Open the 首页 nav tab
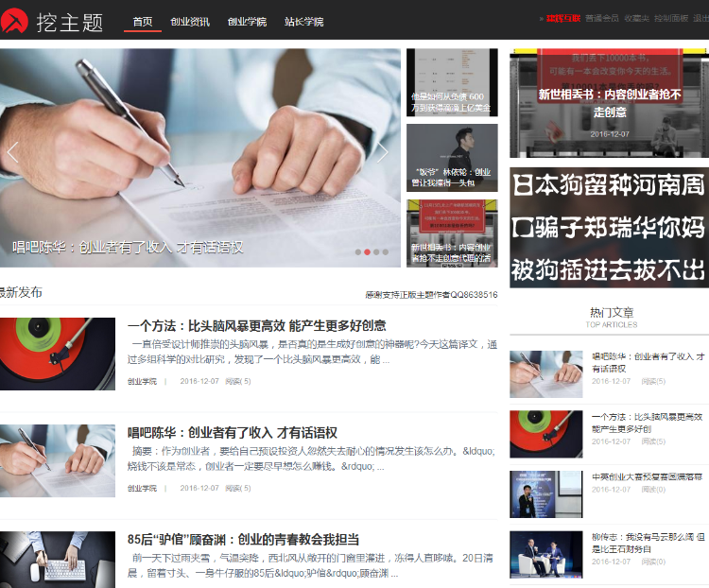This screenshot has width=709, height=588. [143, 21]
